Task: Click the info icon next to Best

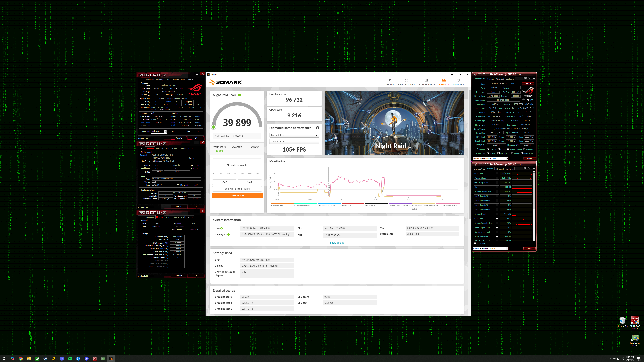Action: tap(257, 147)
